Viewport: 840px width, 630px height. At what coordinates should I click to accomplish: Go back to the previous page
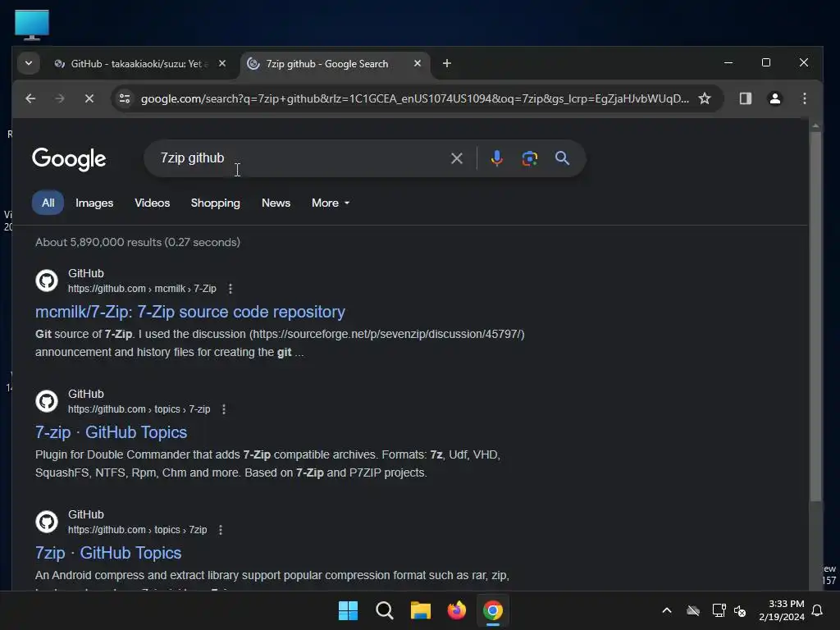(x=30, y=98)
